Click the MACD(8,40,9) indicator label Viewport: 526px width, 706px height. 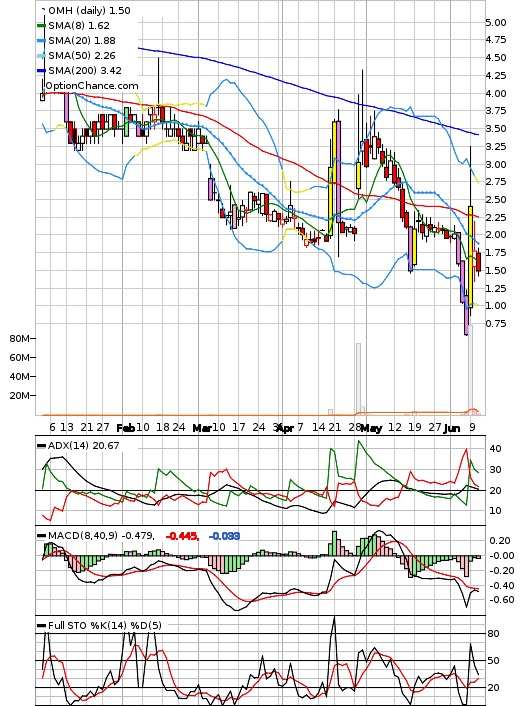pyautogui.click(x=100, y=536)
